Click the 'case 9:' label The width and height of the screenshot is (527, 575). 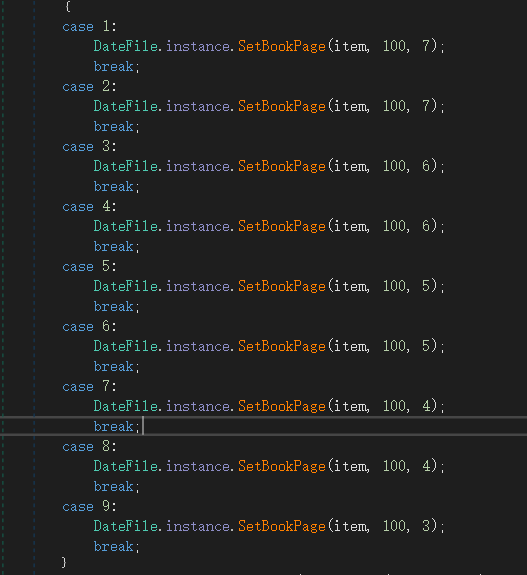coord(89,506)
